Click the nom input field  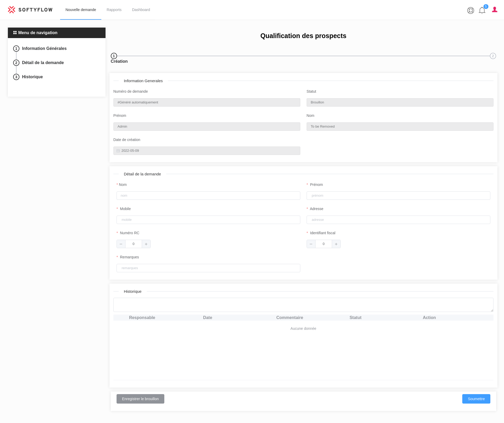208,195
